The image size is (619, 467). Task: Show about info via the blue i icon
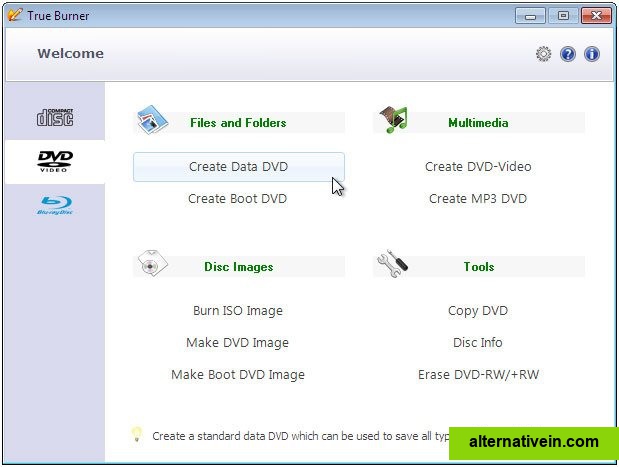(x=592, y=54)
